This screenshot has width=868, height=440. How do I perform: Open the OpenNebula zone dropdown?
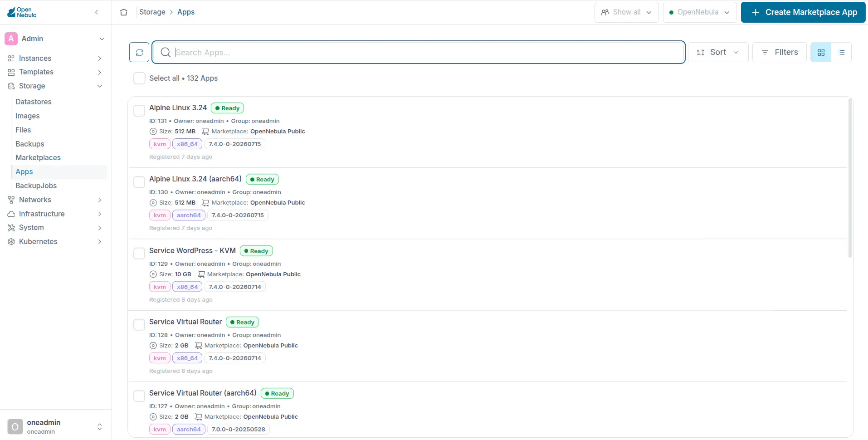700,12
